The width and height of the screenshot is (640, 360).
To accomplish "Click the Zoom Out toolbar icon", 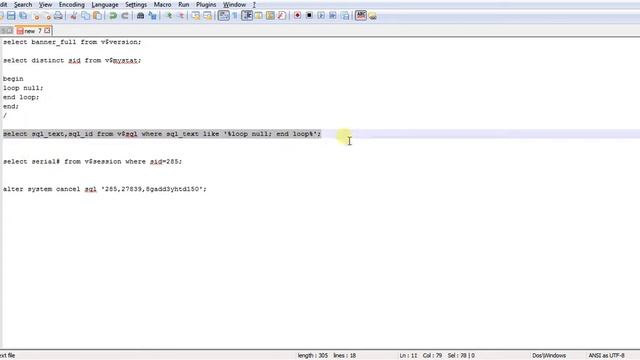I will click(x=180, y=16).
